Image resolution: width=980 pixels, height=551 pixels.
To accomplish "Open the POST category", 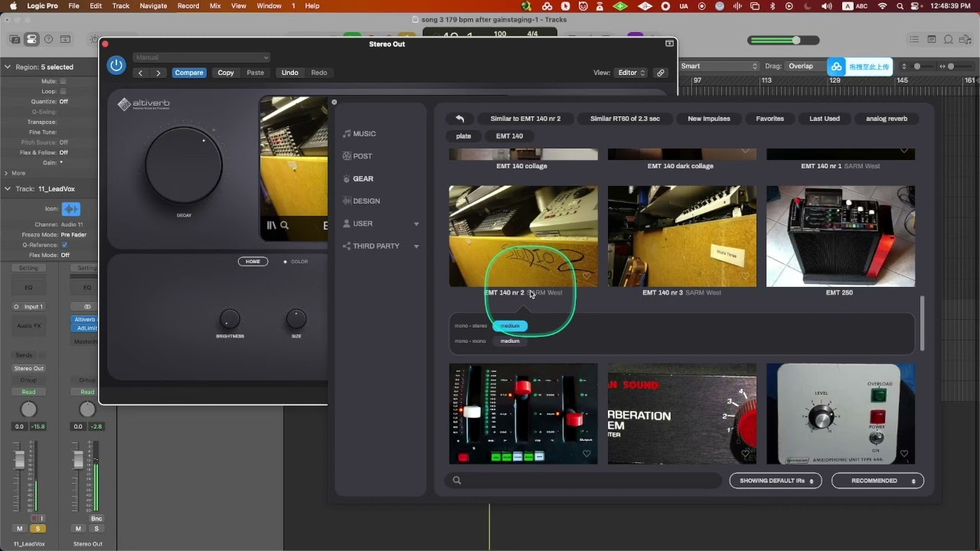I will (x=358, y=156).
